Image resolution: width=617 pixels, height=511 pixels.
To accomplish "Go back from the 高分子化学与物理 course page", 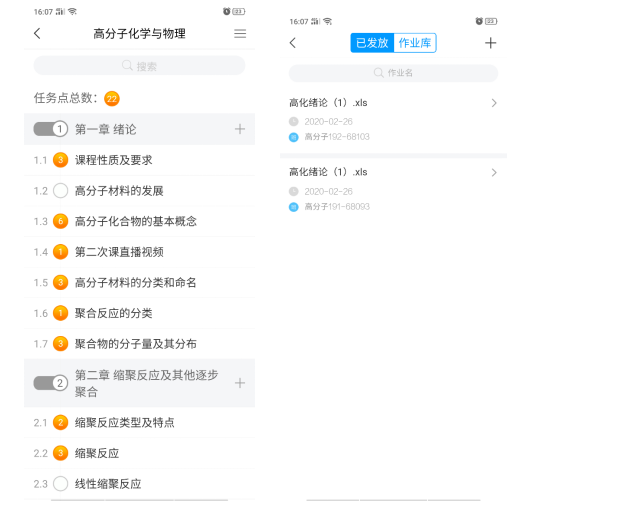I will pos(38,34).
